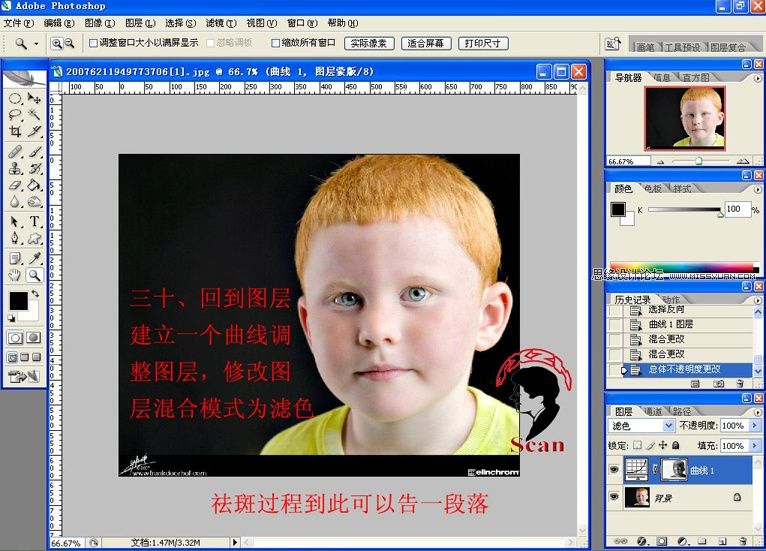
Task: Toggle lock position in Layers panel
Action: pos(663,445)
